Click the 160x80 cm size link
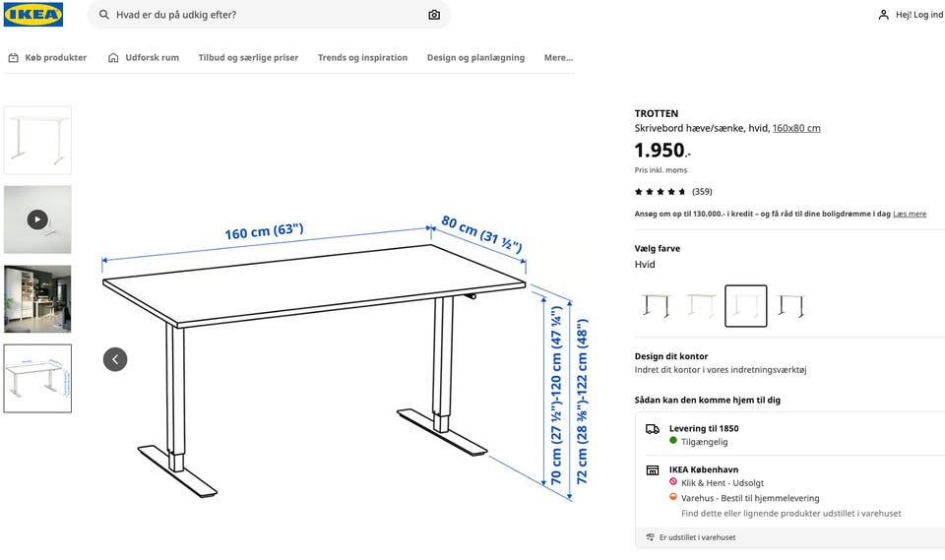Screen dimensions: 945x560 796,128
